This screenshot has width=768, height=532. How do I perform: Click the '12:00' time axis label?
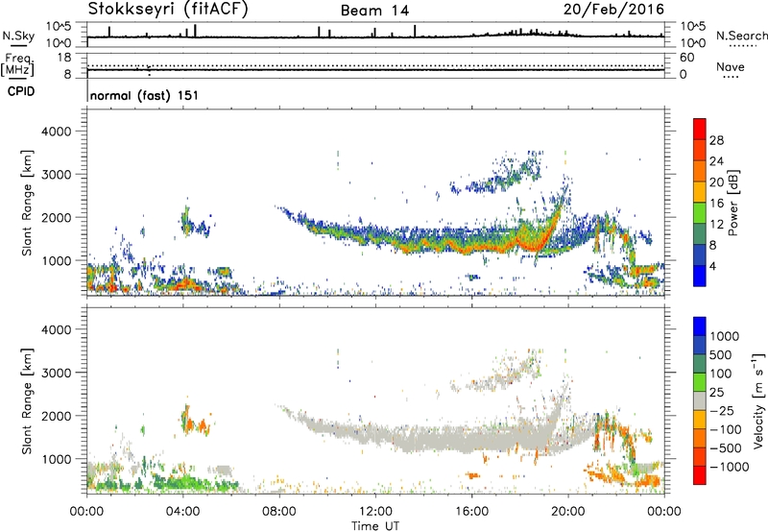[375, 511]
